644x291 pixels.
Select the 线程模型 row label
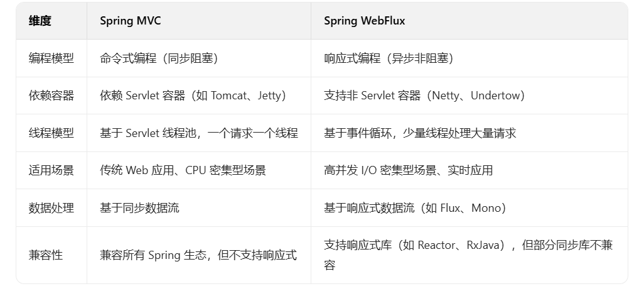51,133
